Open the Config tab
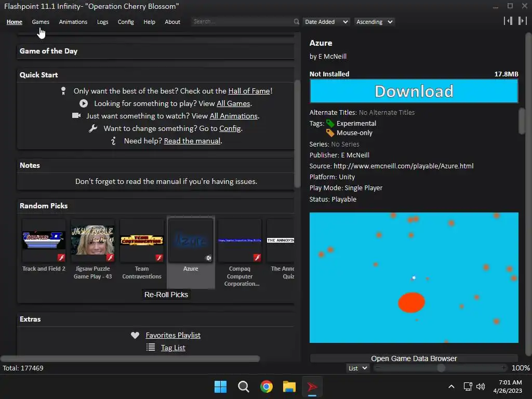This screenshot has width=532, height=399. tap(126, 22)
